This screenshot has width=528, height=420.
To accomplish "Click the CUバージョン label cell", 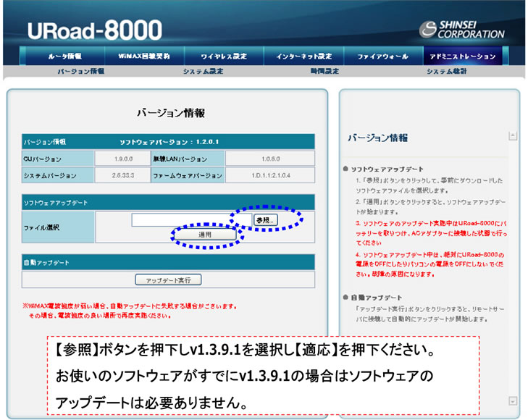I will tap(58, 159).
